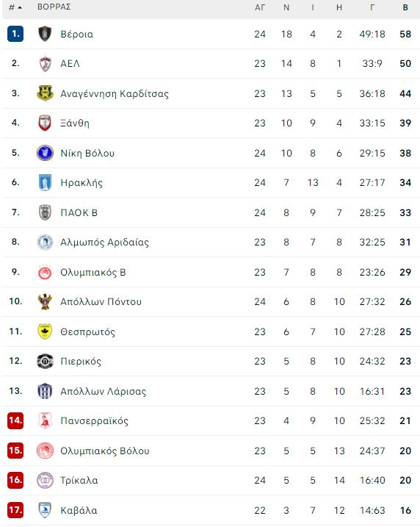
Task: Select the Θεσπρωτός yellow shield badge
Action: (x=45, y=331)
